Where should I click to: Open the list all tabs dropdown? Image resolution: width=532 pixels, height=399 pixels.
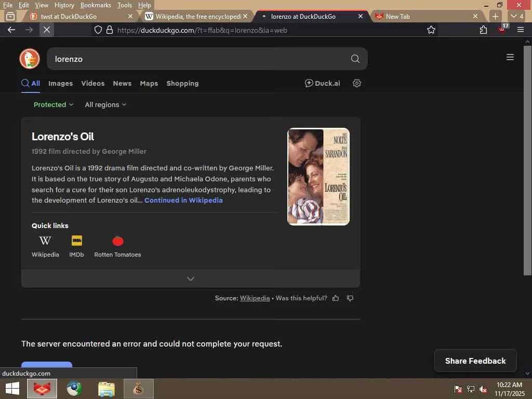tap(517, 16)
